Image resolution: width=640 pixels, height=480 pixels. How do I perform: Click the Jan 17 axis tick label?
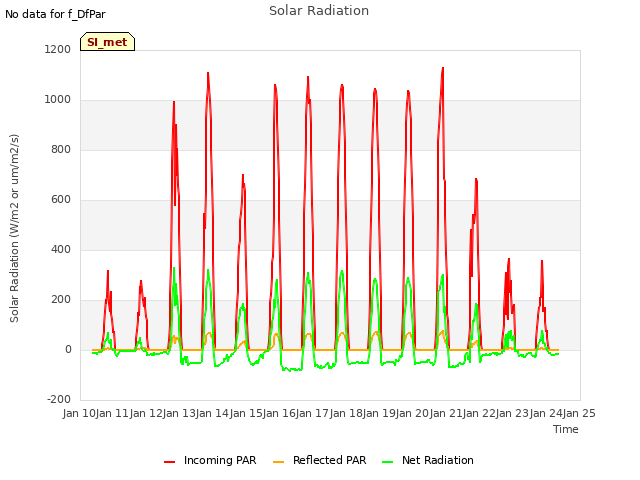click(x=313, y=413)
